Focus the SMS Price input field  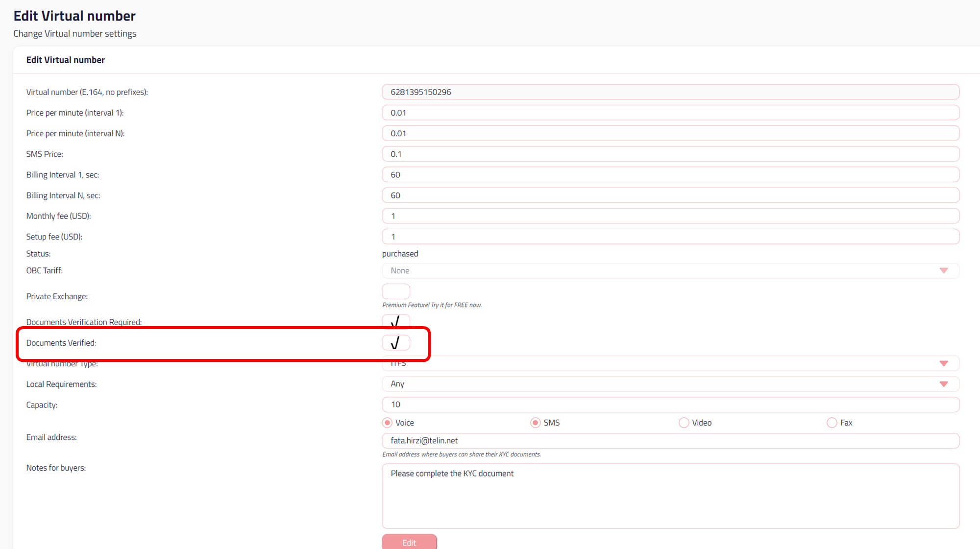click(x=670, y=154)
